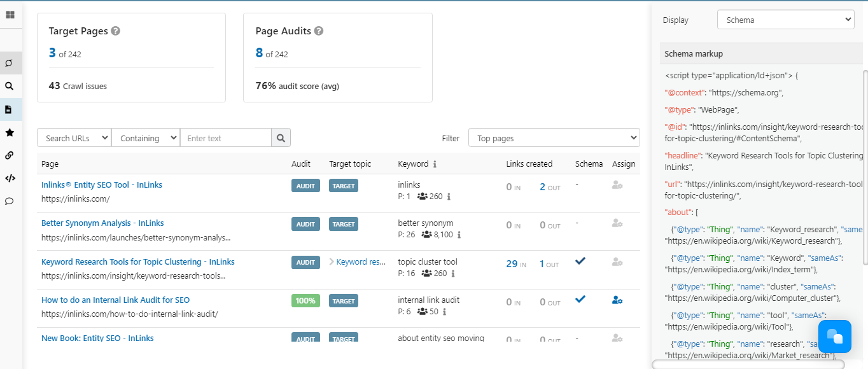
Task: Click the info icon for better synonym keyword
Action: pos(459,235)
